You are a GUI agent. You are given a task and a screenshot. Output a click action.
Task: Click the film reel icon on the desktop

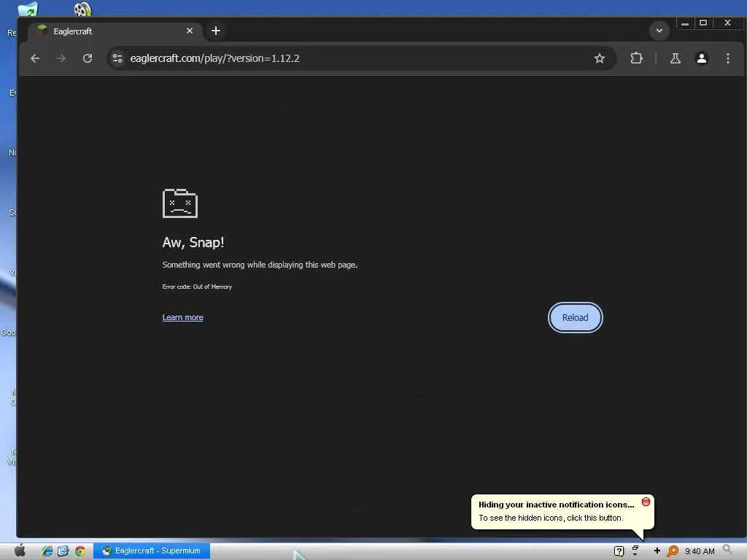[82, 8]
